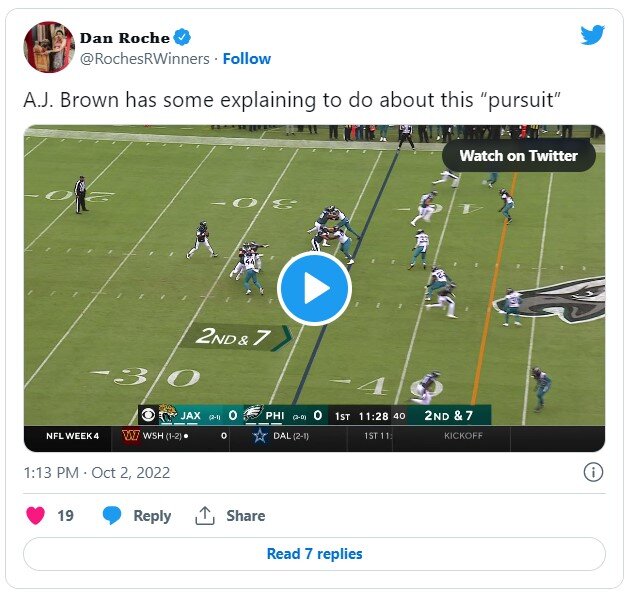Click the reply speech bubble icon
The width and height of the screenshot is (628, 595).
click(112, 515)
